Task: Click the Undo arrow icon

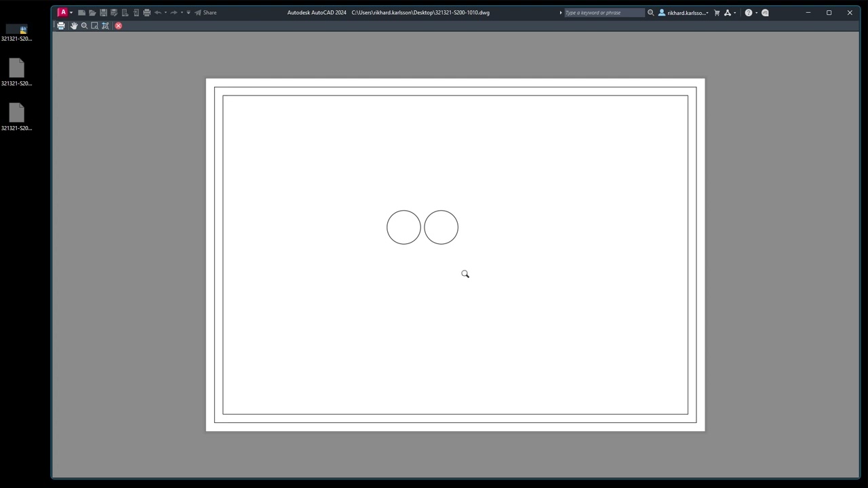Action: [x=157, y=12]
